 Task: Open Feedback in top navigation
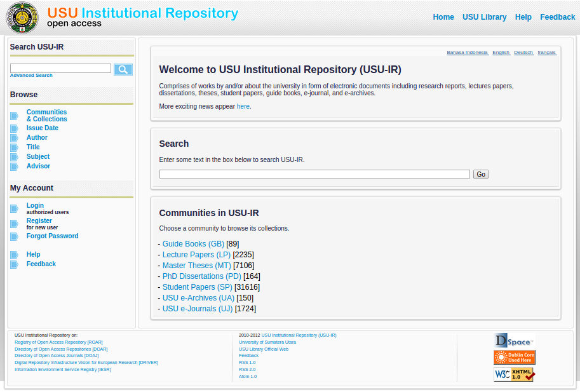(x=557, y=17)
